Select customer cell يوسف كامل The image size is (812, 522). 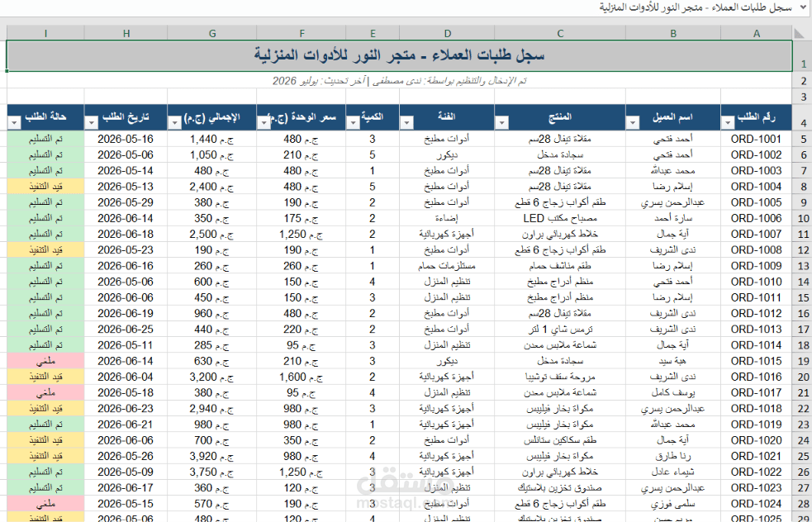pyautogui.click(x=673, y=392)
